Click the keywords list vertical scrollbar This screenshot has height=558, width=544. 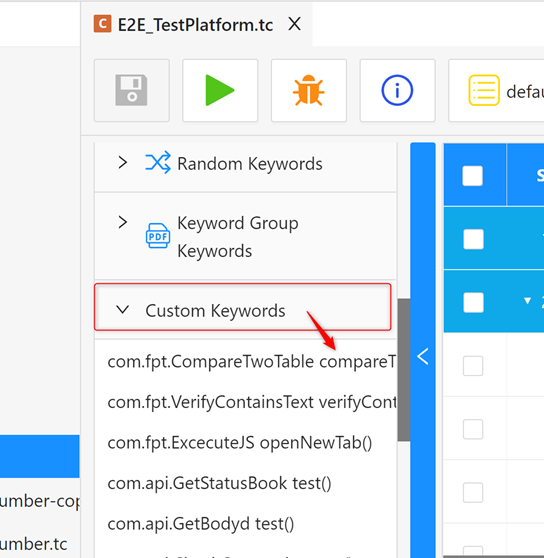pos(403,370)
